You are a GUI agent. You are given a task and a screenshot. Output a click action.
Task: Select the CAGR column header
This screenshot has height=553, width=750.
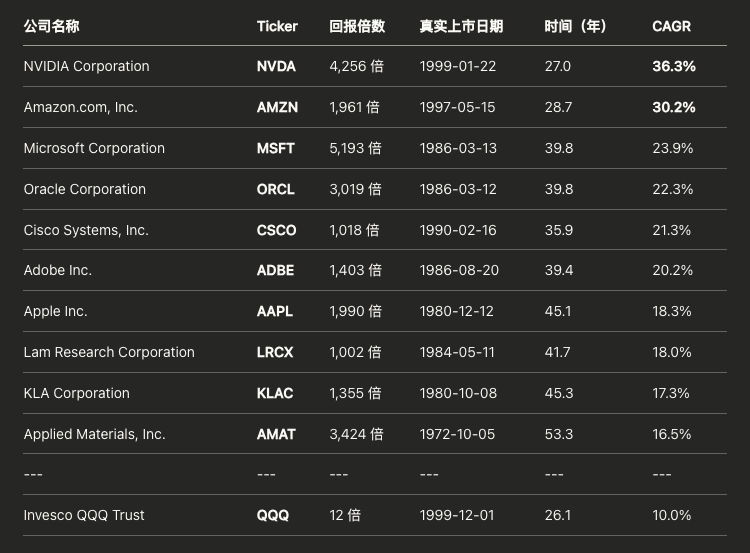pos(671,26)
